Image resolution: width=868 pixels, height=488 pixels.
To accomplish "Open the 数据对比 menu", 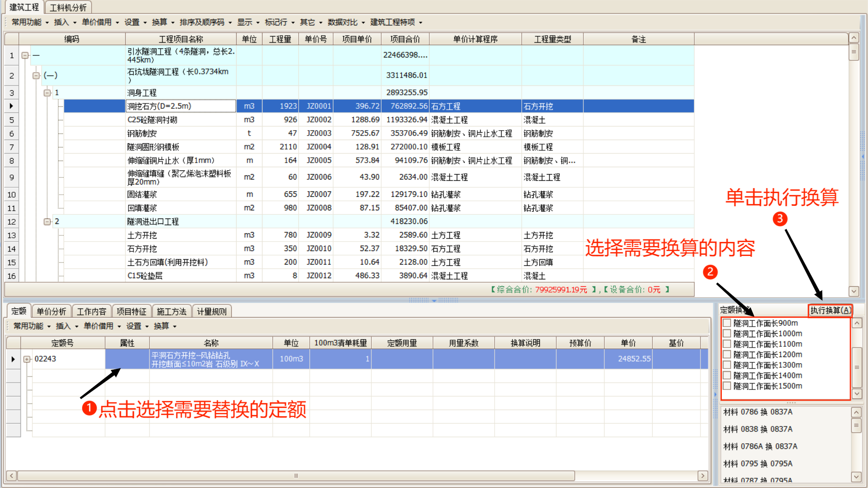I will (x=346, y=22).
